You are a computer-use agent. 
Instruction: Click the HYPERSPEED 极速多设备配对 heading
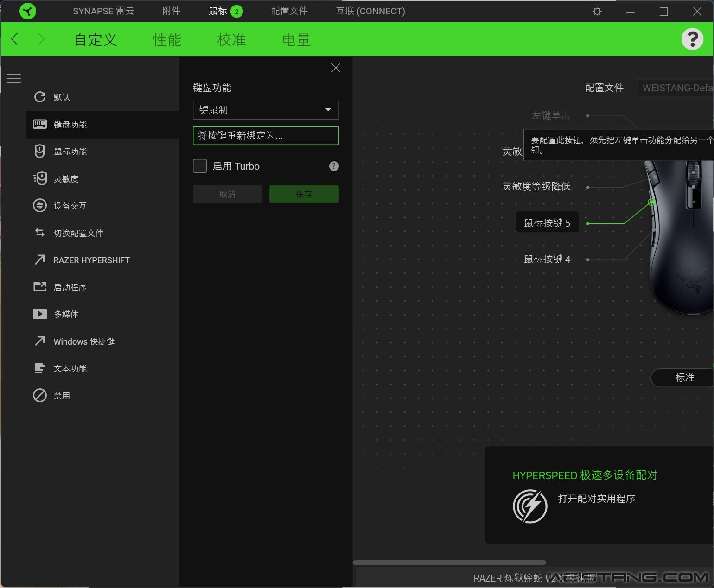pos(585,475)
